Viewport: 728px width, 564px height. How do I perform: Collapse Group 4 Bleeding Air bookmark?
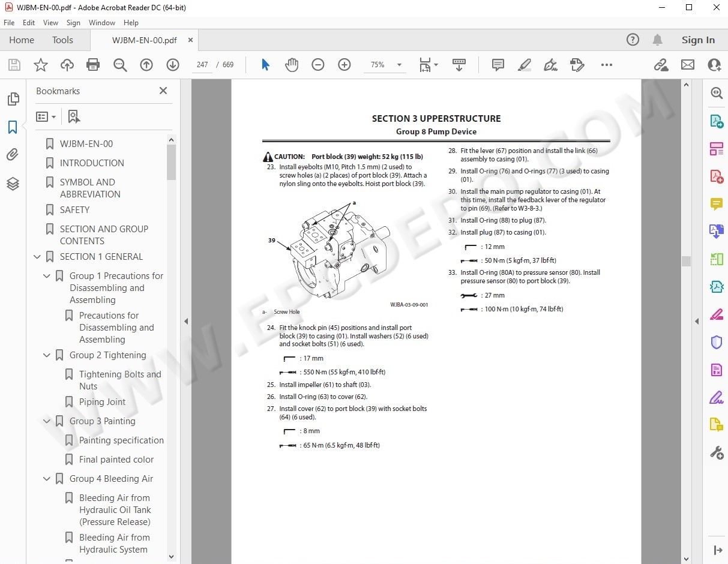click(47, 479)
